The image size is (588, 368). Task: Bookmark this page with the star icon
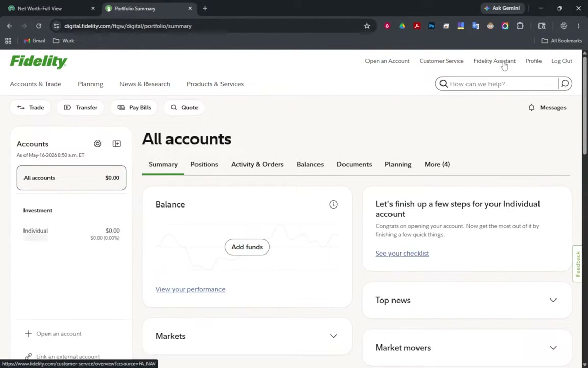click(x=367, y=26)
